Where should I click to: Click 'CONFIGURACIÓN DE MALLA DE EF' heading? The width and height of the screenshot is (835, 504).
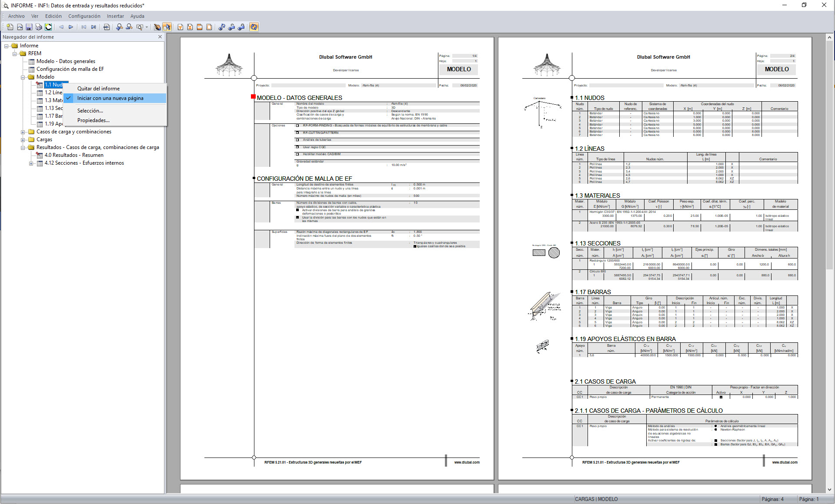pyautogui.click(x=304, y=179)
